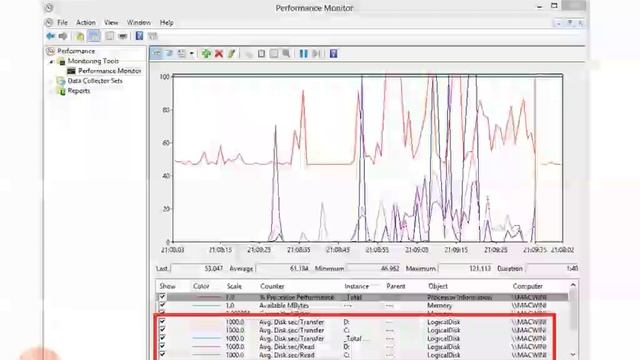The width and height of the screenshot is (640, 360).
Task: Click Performance Monitor title bar app icon
Action: pyautogui.click(x=49, y=8)
